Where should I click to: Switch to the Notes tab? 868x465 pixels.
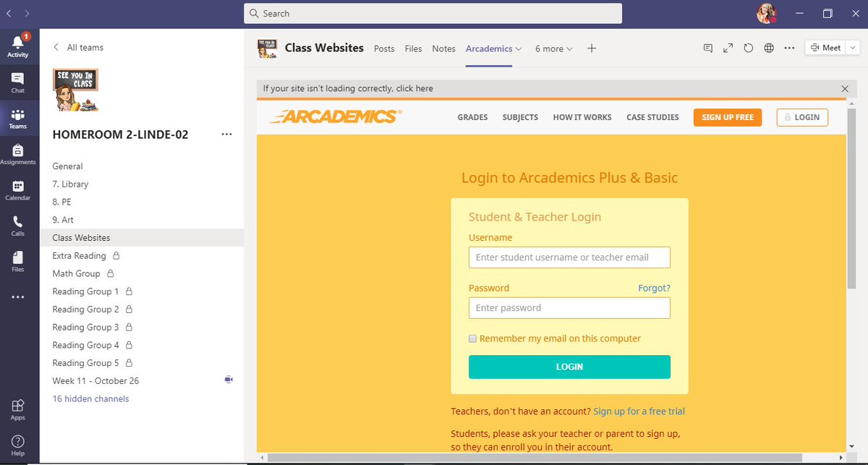444,48
